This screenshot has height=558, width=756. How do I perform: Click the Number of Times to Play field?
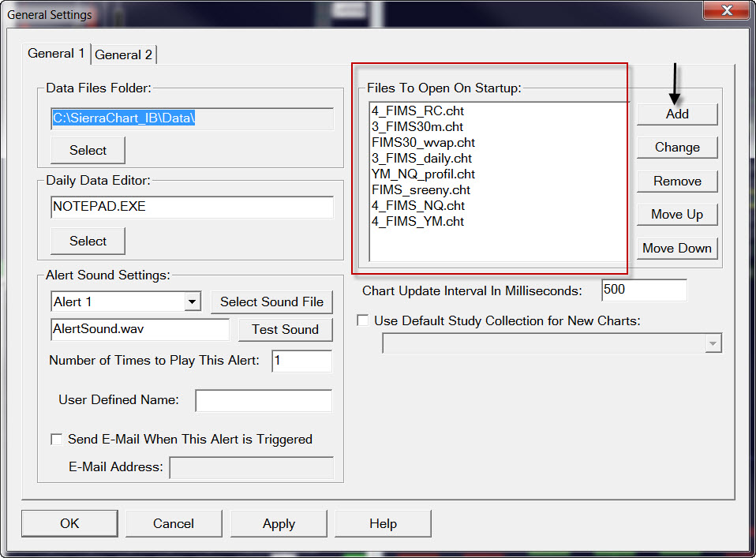pyautogui.click(x=301, y=361)
